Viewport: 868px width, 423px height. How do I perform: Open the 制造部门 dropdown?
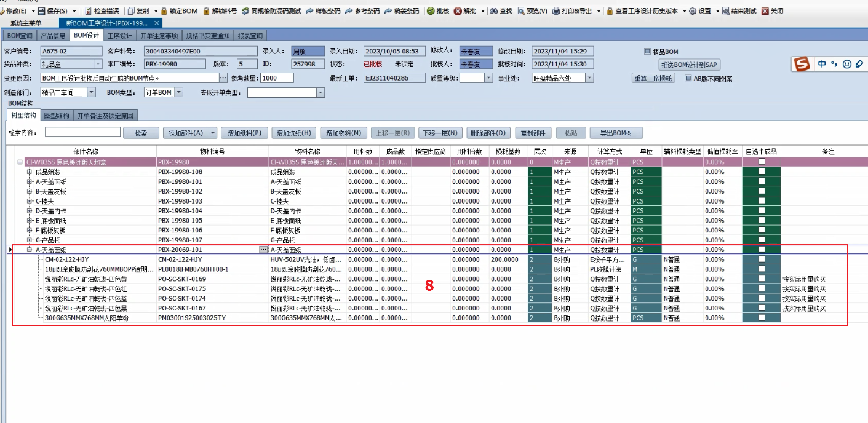(x=92, y=92)
